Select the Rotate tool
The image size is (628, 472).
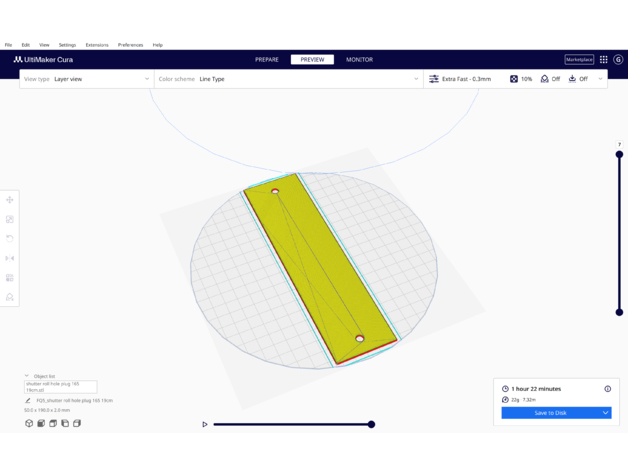(x=10, y=238)
